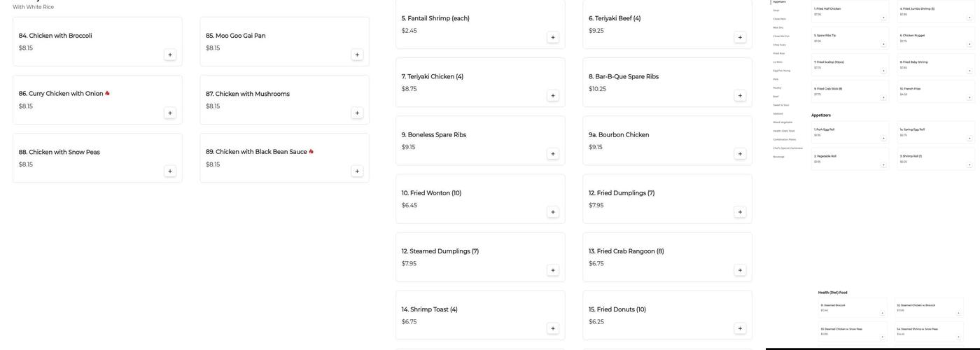Jump to Beverage category in sidebar
Screen dimensions: 980x350
click(x=779, y=157)
